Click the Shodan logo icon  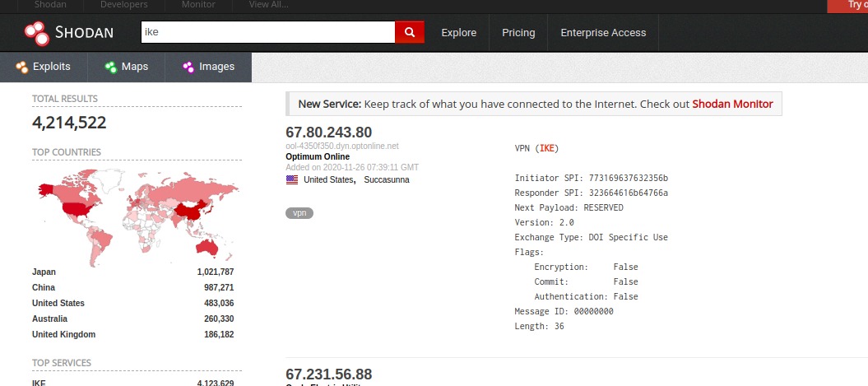coord(36,33)
